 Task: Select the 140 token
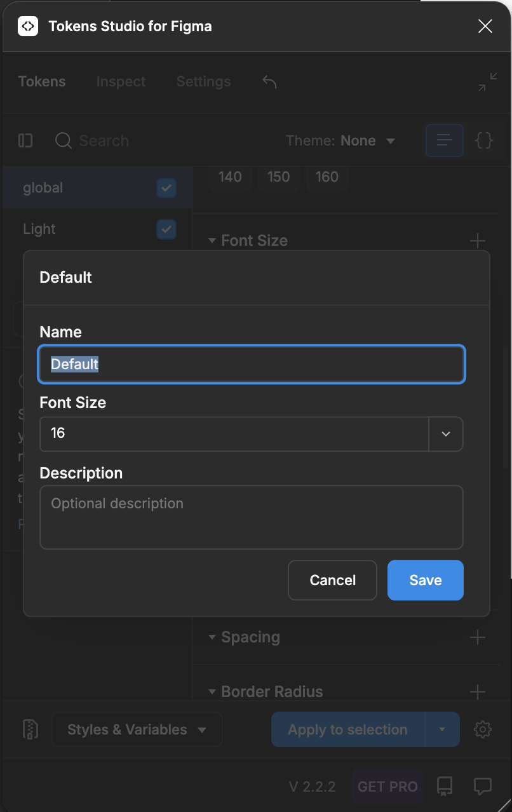[x=230, y=177]
